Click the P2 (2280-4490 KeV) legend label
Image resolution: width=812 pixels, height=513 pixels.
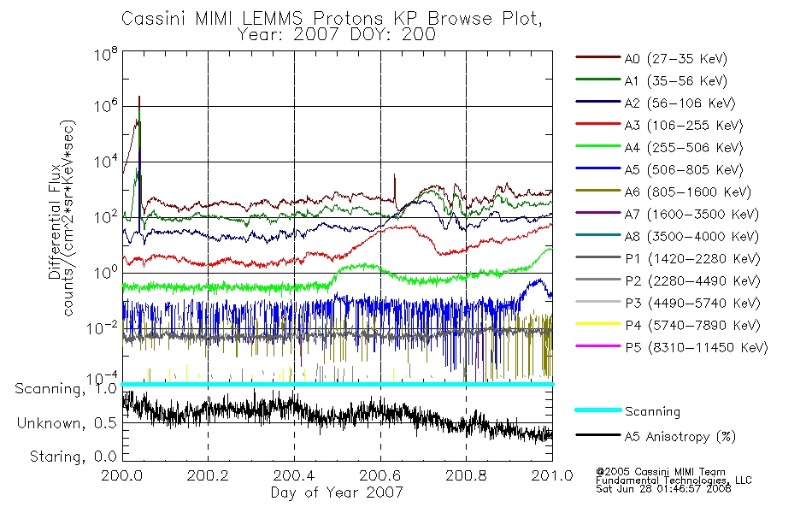(x=692, y=281)
